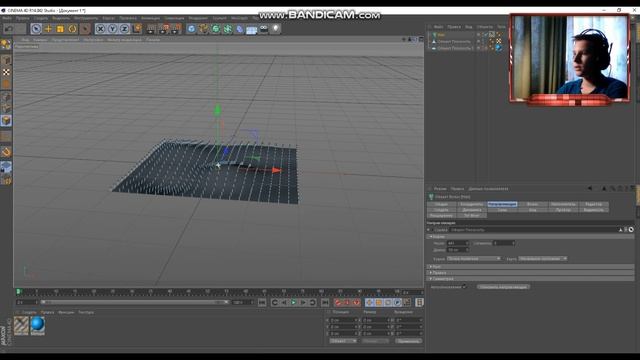Viewport: 640px width, 360px height.
Task: Open the root placement dropdown
Action: (x=474, y=259)
